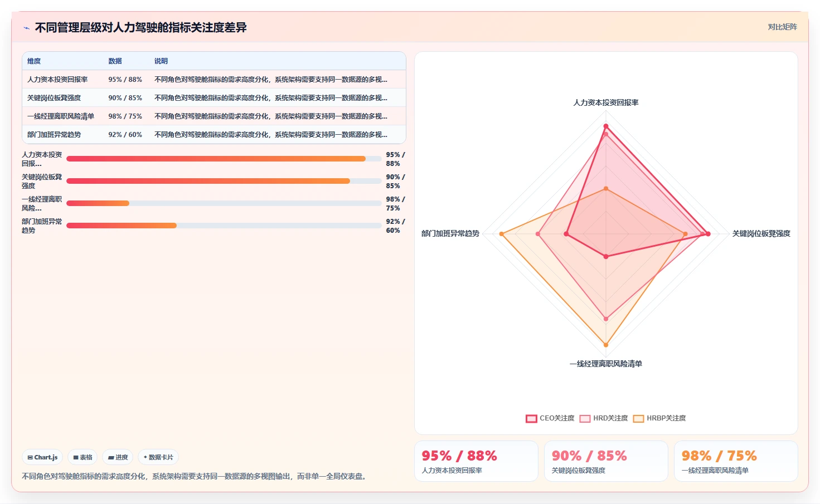
Task: Select table row 一线经理离职风险清单
Action: (214, 116)
